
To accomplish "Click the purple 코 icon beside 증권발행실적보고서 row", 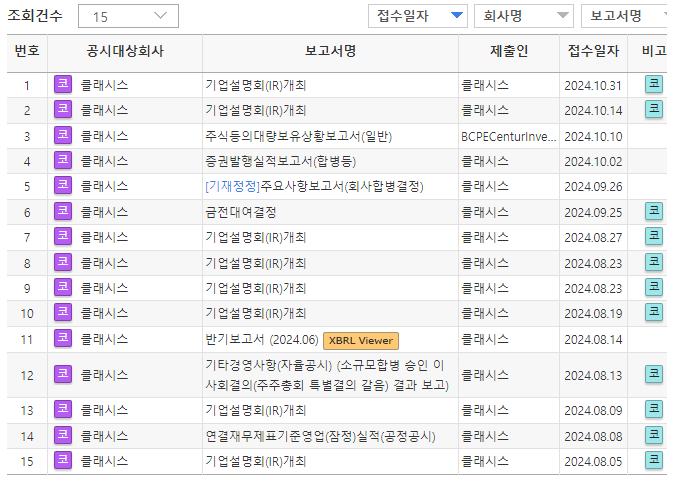I will (63, 160).
